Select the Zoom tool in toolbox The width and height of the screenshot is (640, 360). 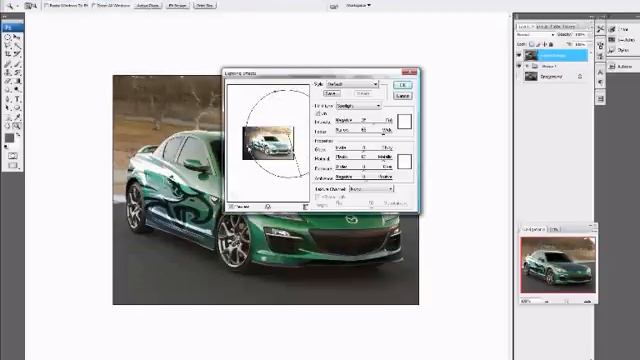pos(17,126)
